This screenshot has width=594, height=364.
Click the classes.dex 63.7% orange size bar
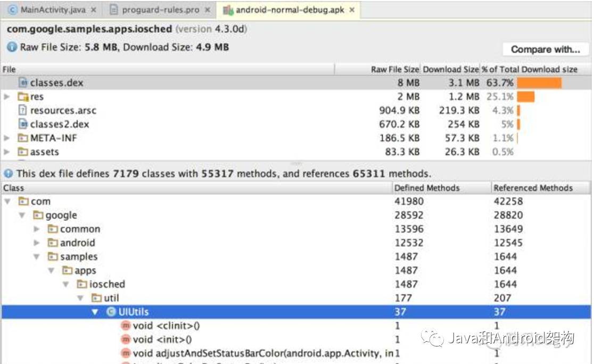pos(539,82)
